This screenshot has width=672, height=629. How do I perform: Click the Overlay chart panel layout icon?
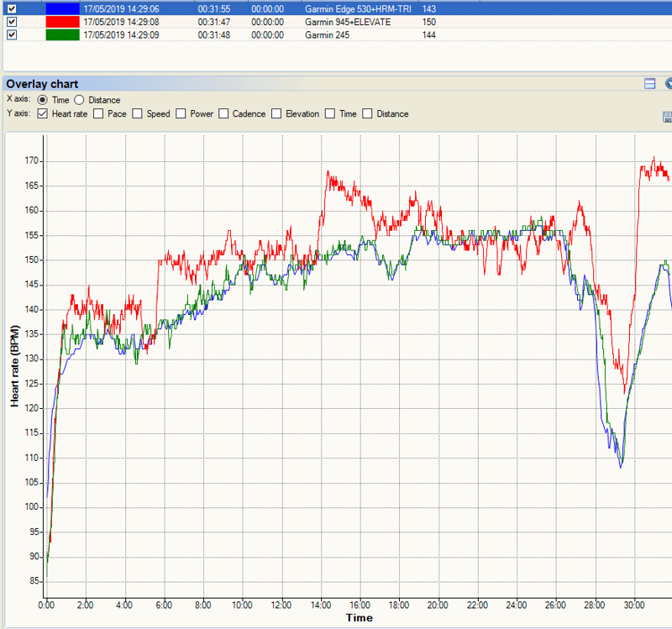pyautogui.click(x=649, y=83)
